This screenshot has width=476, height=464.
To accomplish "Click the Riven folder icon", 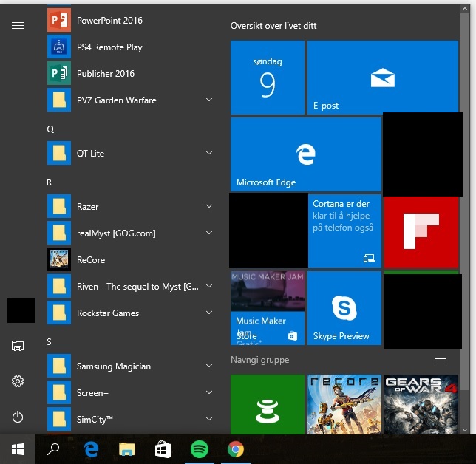I will pyautogui.click(x=59, y=286).
